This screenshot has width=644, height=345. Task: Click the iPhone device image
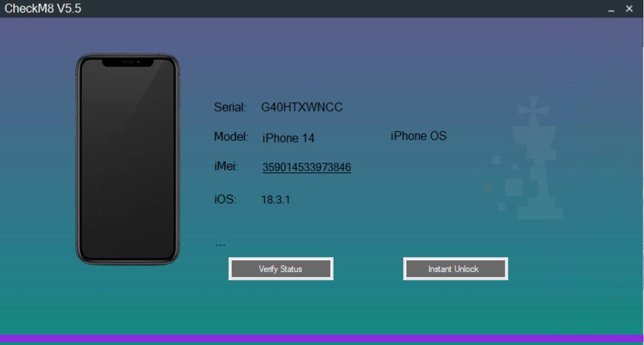[x=127, y=159]
